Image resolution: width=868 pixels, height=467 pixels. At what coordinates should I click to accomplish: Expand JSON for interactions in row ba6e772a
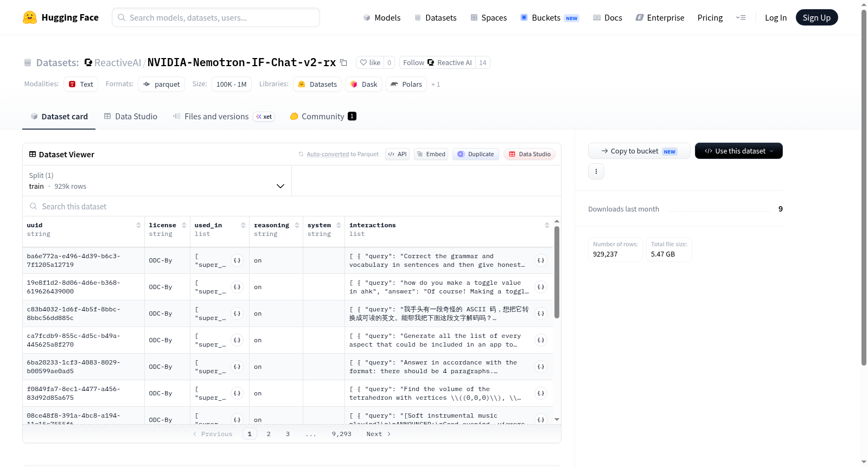541,260
